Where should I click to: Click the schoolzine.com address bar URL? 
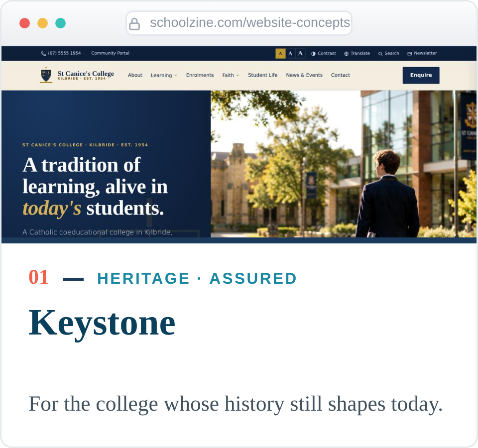(250, 22)
